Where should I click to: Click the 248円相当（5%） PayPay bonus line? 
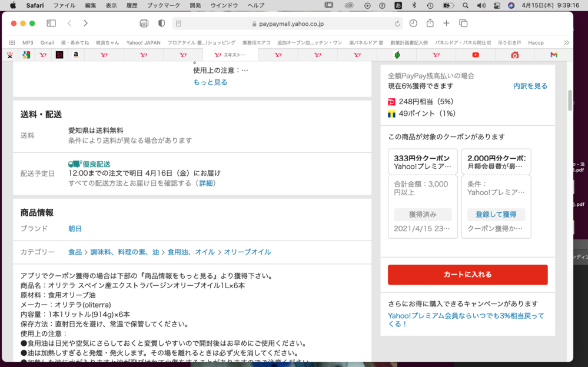click(421, 102)
